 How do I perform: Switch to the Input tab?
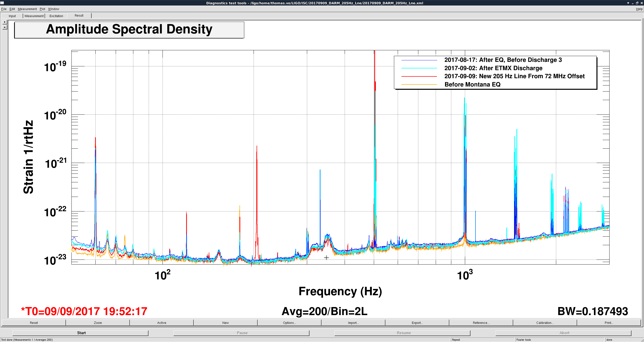coord(12,16)
